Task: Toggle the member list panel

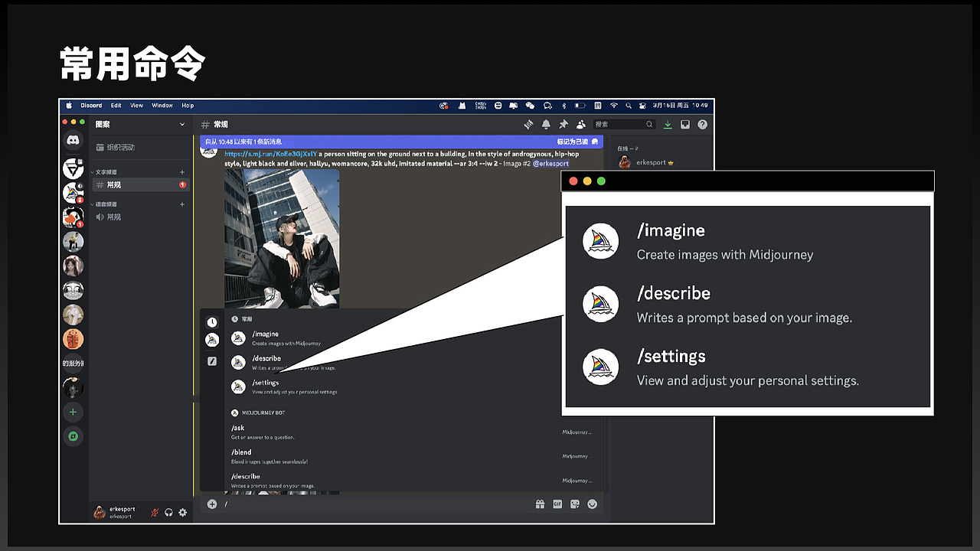Action: point(581,124)
